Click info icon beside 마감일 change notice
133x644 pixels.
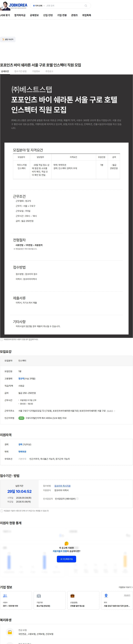coord(2,511)
